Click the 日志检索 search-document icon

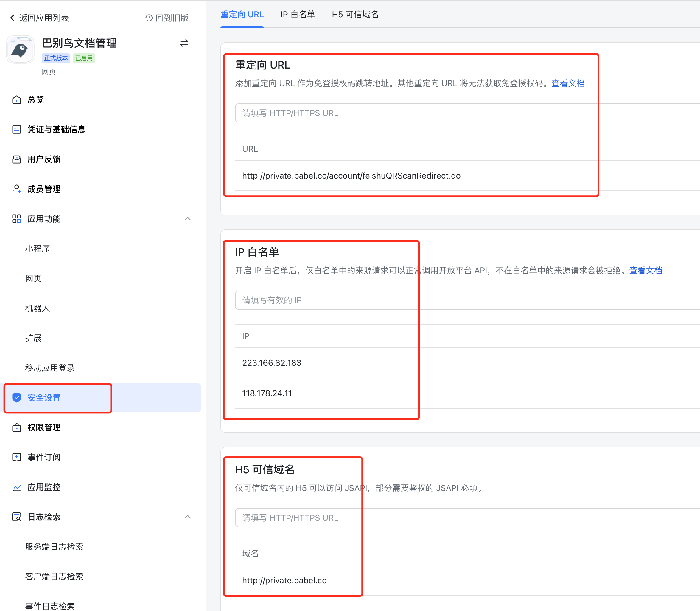point(17,517)
